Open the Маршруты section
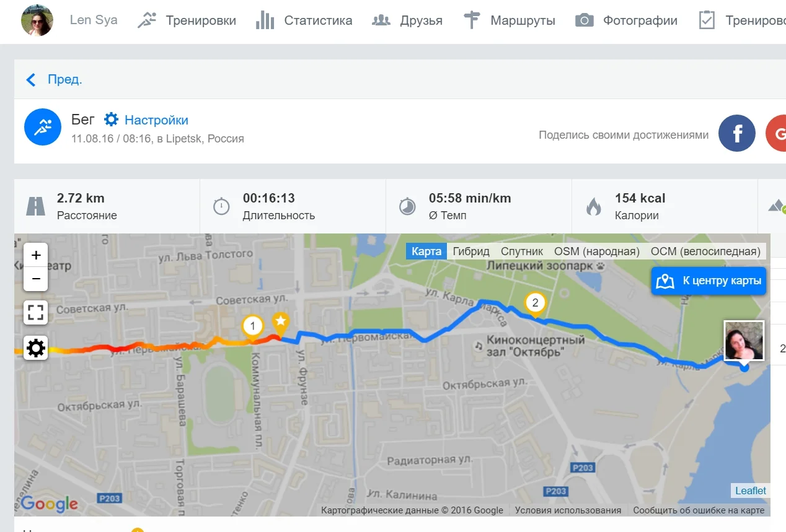 pos(509,20)
